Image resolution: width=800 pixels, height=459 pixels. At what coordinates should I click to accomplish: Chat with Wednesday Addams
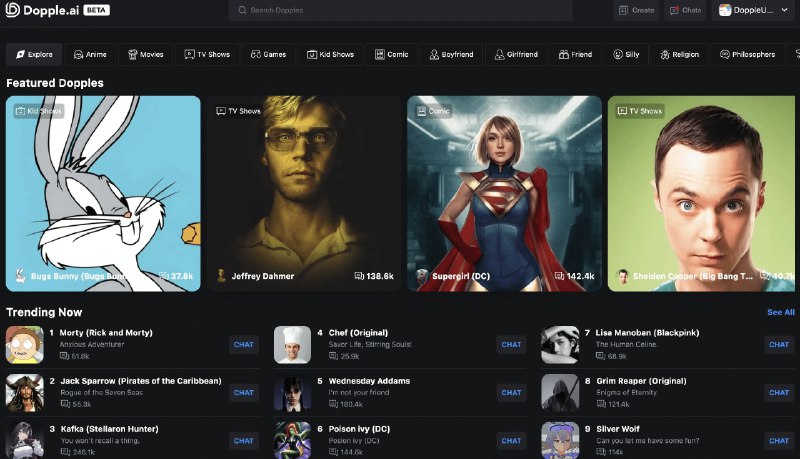coord(511,393)
